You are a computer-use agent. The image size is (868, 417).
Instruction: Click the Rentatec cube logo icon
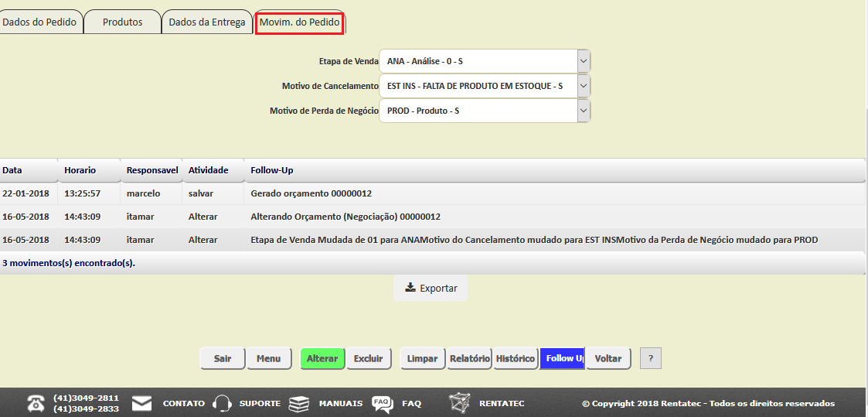[458, 403]
